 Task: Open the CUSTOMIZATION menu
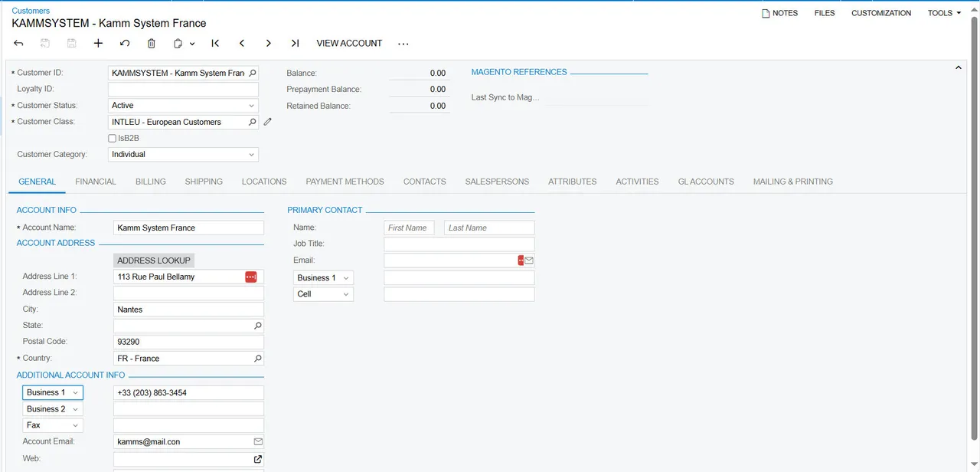tap(881, 13)
